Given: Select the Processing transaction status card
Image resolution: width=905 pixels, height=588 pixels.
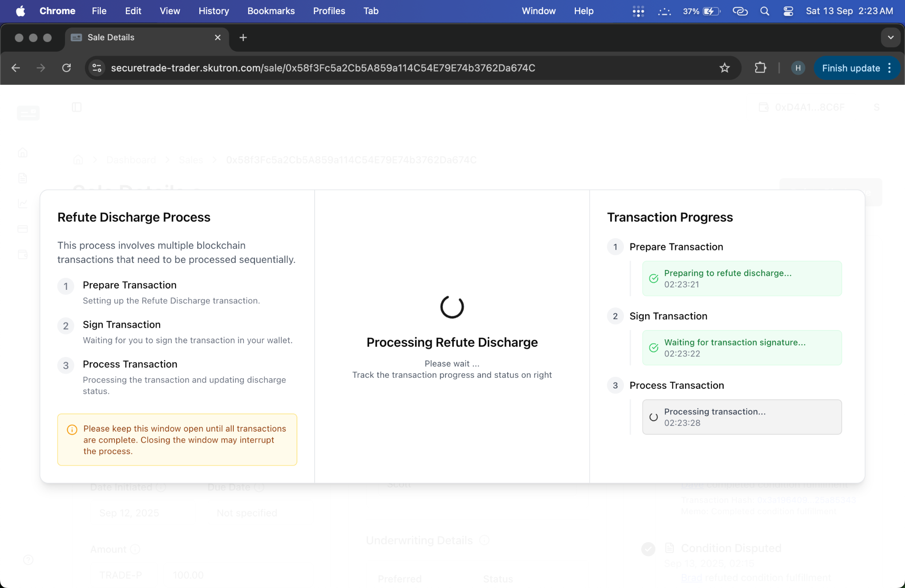Looking at the screenshot, I should tap(742, 417).
